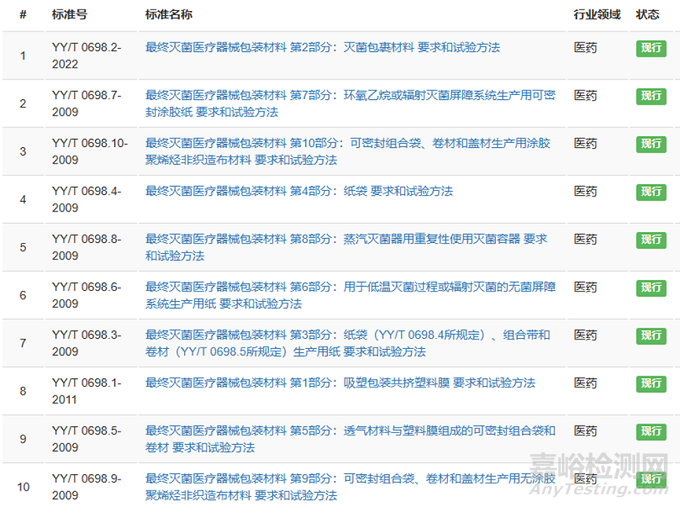Open the 第2部分 灭菌包裹材料 standard link
Image resolution: width=680 pixels, height=507 pixels.
(322, 48)
